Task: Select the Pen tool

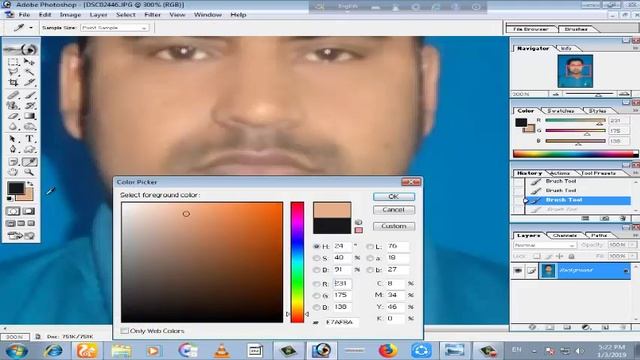Action: point(13,149)
